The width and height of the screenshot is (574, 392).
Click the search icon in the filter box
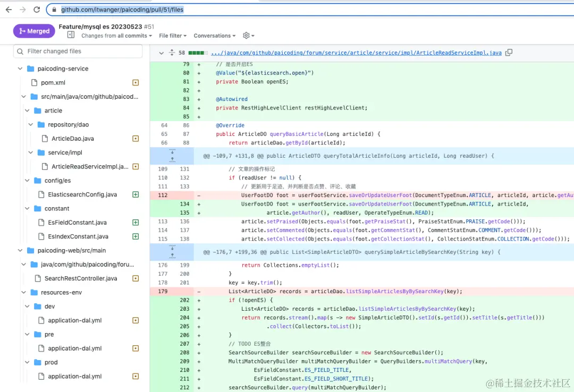pos(20,51)
